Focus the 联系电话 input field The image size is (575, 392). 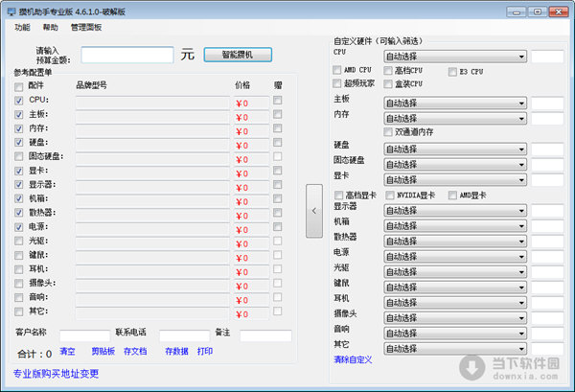[184, 335]
